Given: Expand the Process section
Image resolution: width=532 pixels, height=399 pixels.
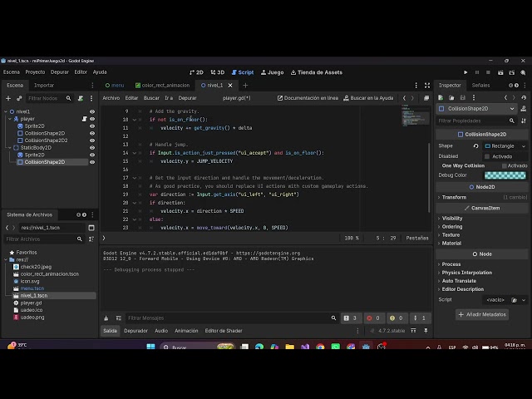Looking at the screenshot, I should tap(451, 264).
